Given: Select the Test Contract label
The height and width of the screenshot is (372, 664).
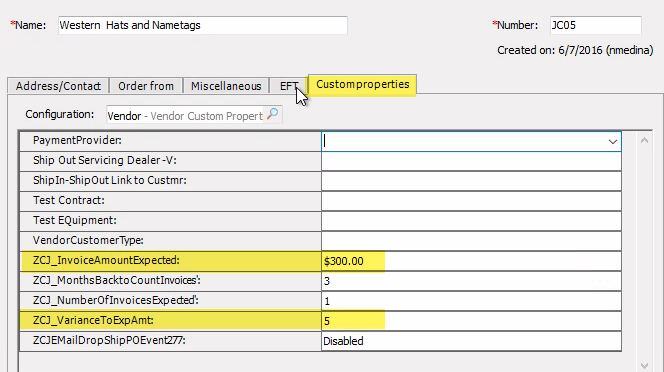Looking at the screenshot, I should point(69,200).
